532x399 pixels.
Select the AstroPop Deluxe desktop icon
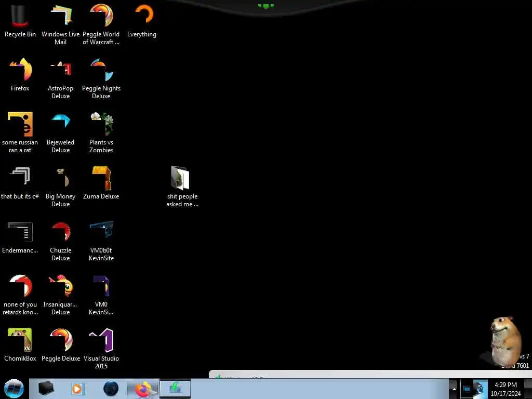(x=60, y=79)
